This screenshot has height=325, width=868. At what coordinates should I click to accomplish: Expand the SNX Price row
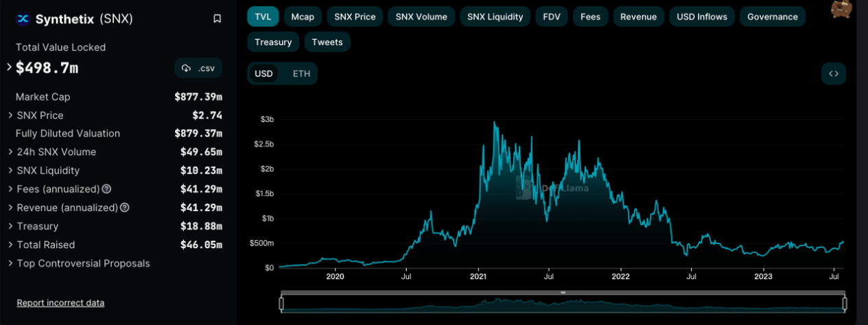[x=10, y=115]
